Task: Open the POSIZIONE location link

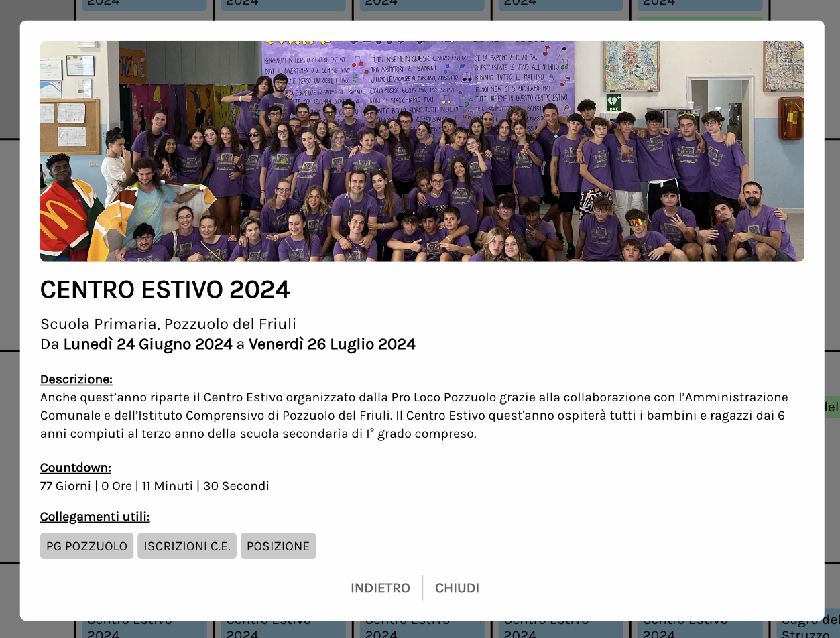Action: click(x=278, y=546)
